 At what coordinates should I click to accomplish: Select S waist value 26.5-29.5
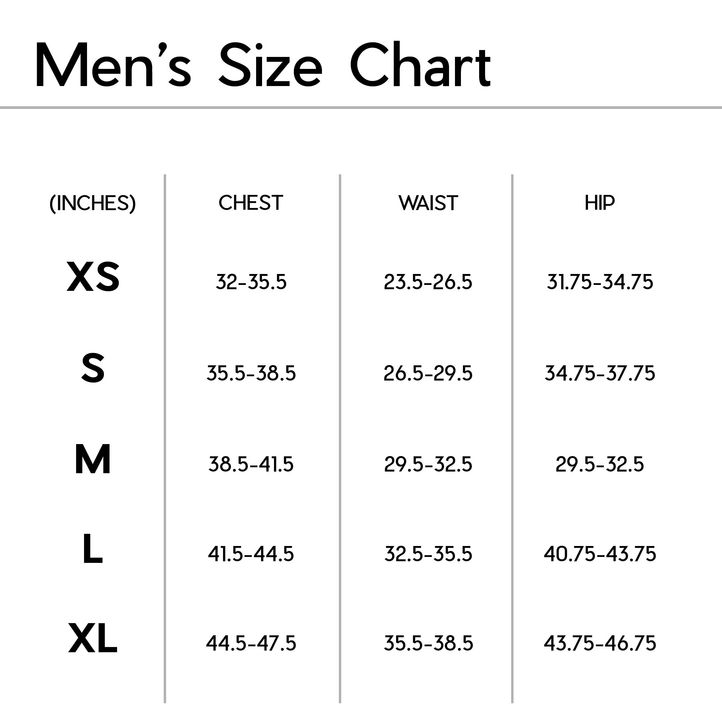click(x=428, y=373)
